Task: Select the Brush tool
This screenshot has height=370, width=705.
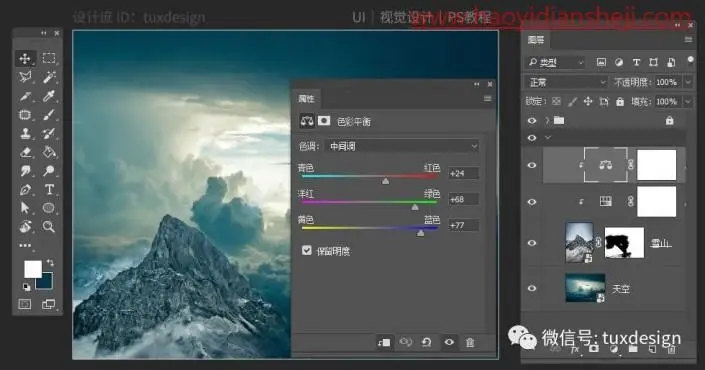Action: (x=49, y=115)
